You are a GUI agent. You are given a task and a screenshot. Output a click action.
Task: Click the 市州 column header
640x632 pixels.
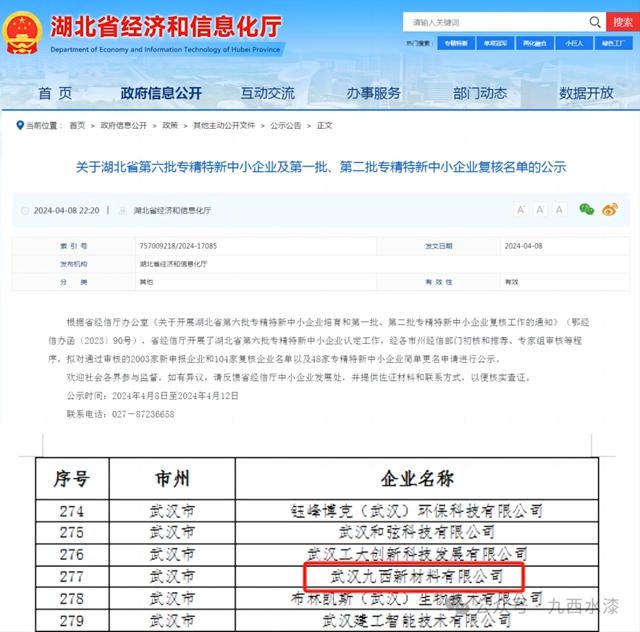coord(172,478)
